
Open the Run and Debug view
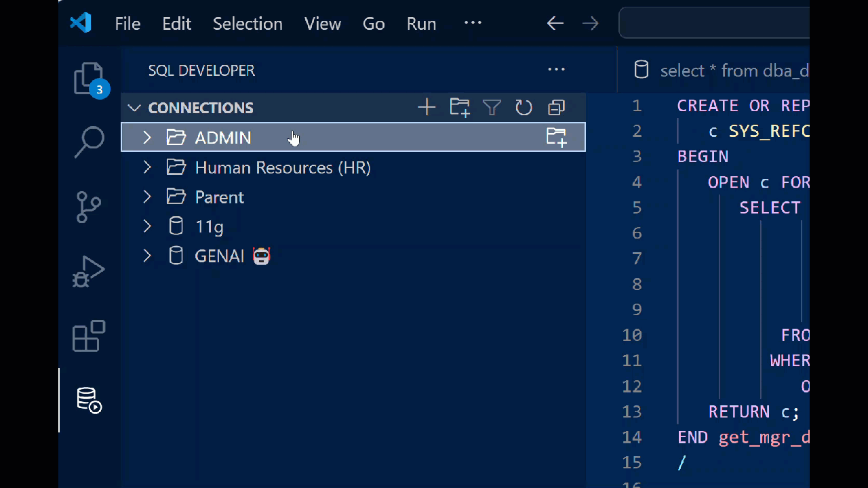point(89,271)
